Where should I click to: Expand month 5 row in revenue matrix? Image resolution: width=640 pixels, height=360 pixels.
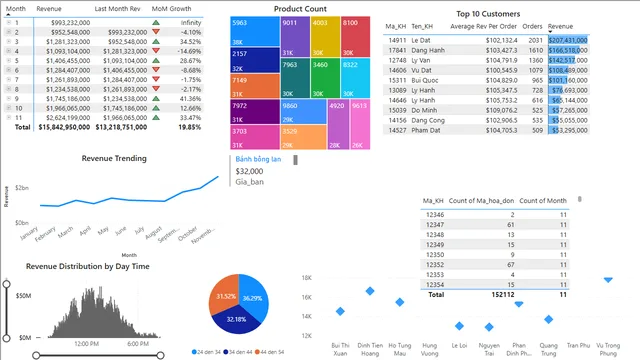[9, 61]
